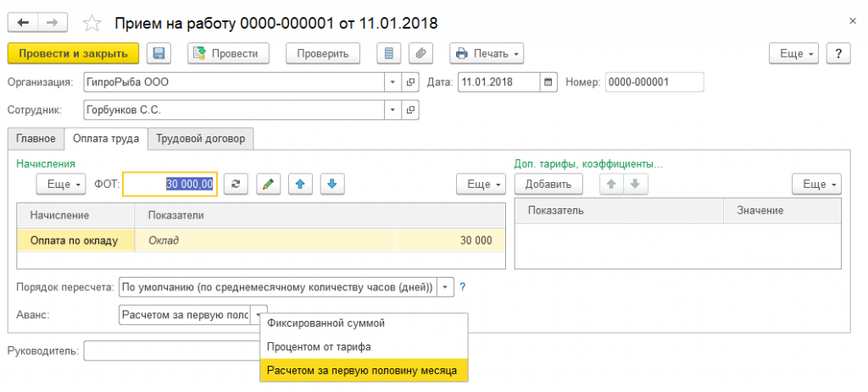
Task: Expand the Сотрудник dropdown list
Action: tap(392, 110)
